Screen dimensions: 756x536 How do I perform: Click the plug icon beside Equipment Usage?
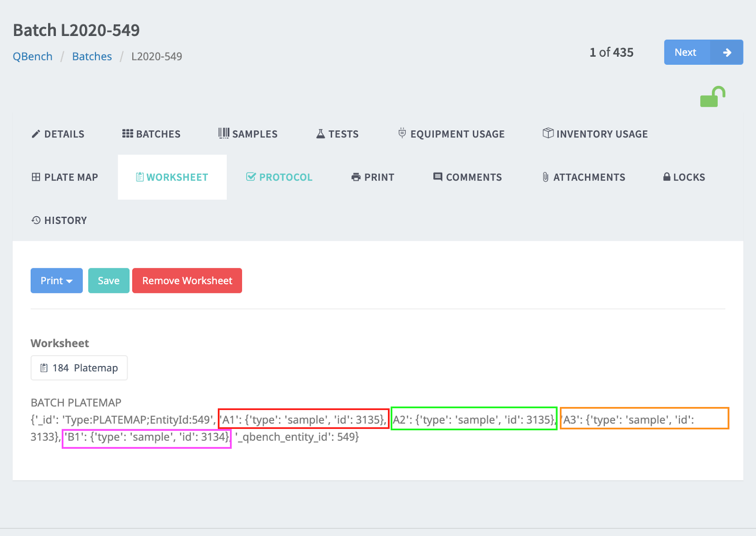coord(402,133)
